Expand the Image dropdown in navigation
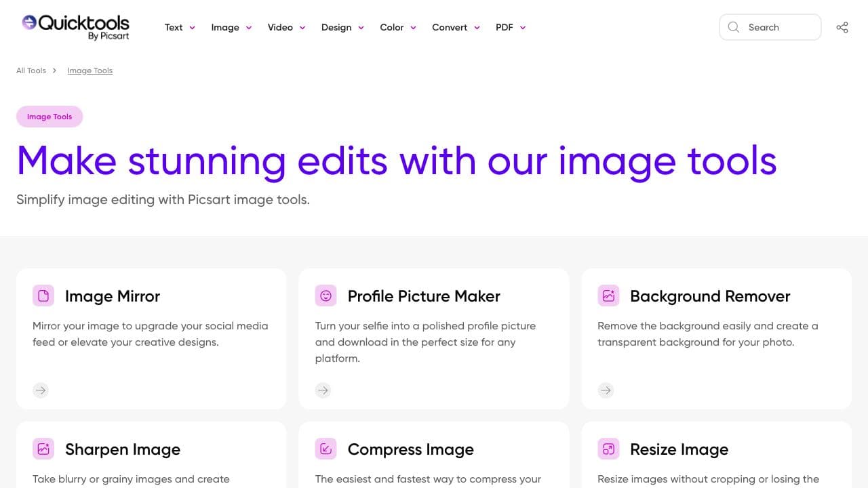This screenshot has width=868, height=488. pos(231,27)
